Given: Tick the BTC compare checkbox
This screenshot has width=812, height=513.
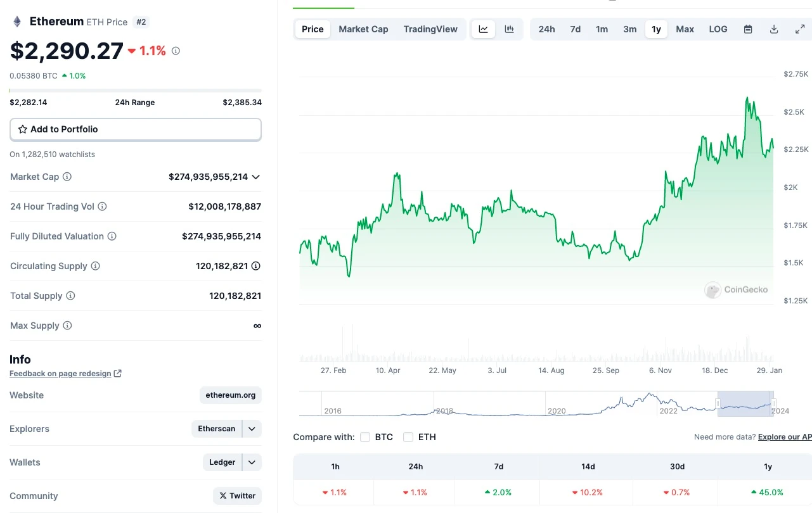Looking at the screenshot, I should point(365,437).
